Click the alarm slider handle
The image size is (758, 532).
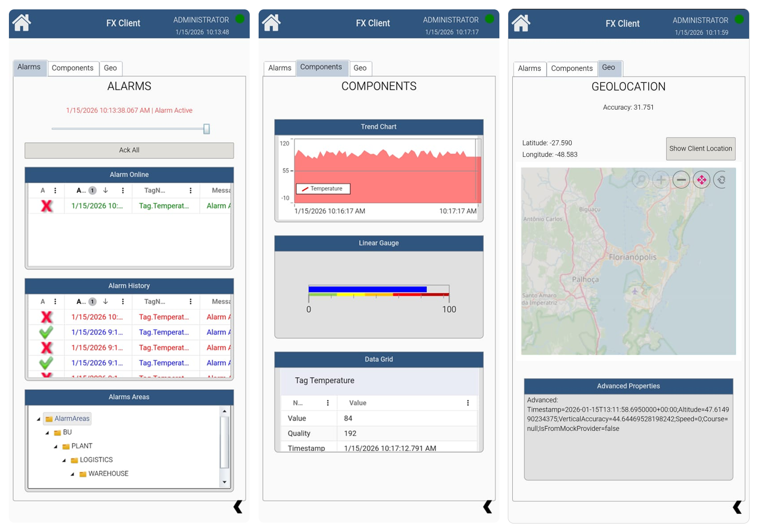[x=206, y=129]
